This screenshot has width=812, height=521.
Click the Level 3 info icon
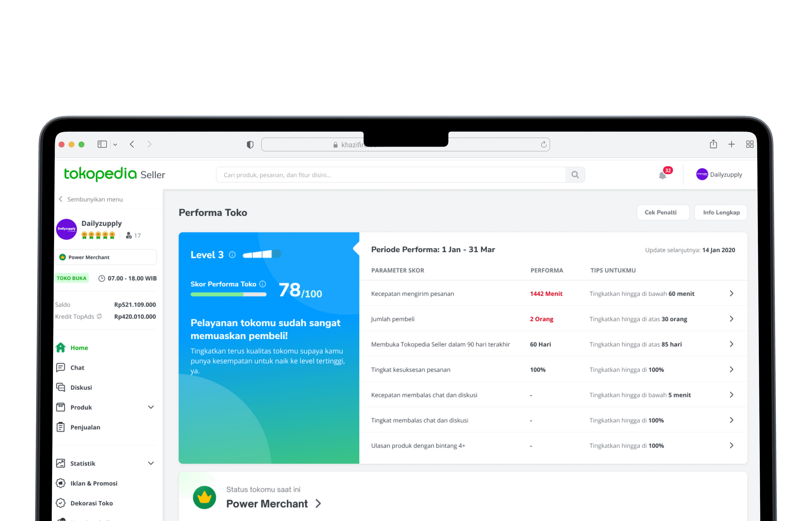[232, 255]
